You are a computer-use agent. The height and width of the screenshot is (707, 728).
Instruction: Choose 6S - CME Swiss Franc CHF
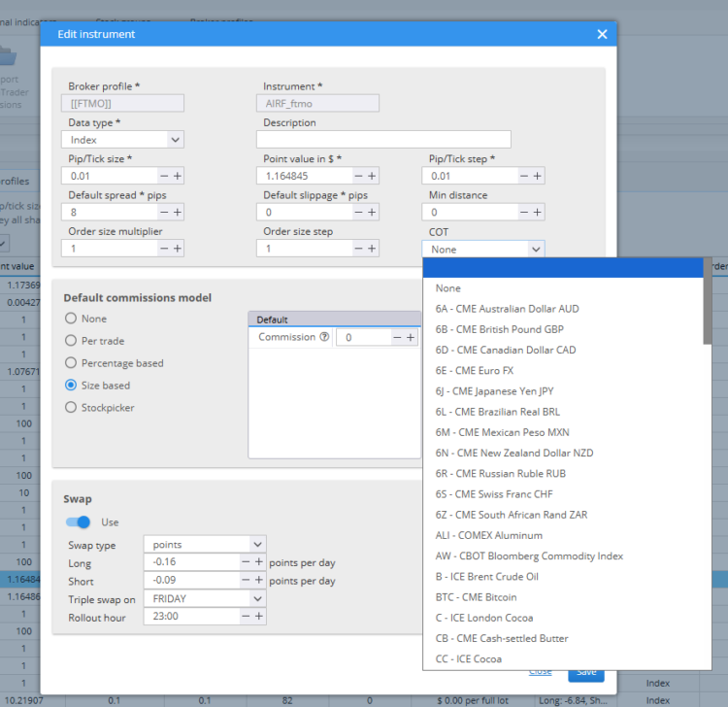click(563, 494)
